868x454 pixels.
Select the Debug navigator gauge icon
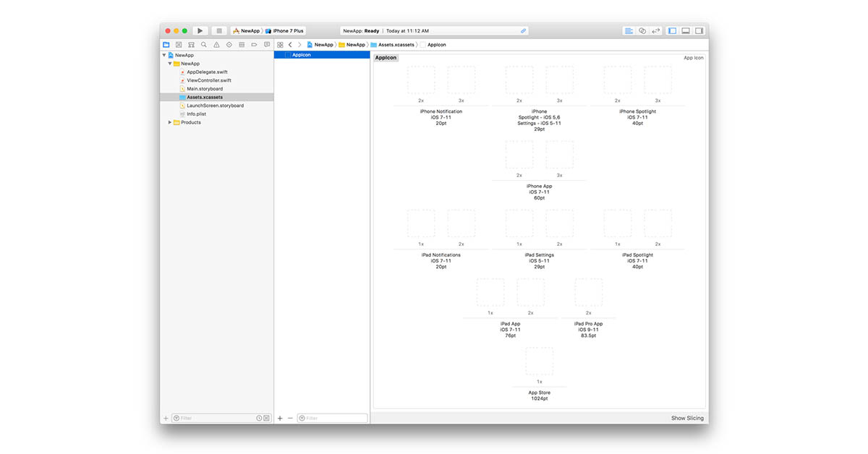coord(242,44)
